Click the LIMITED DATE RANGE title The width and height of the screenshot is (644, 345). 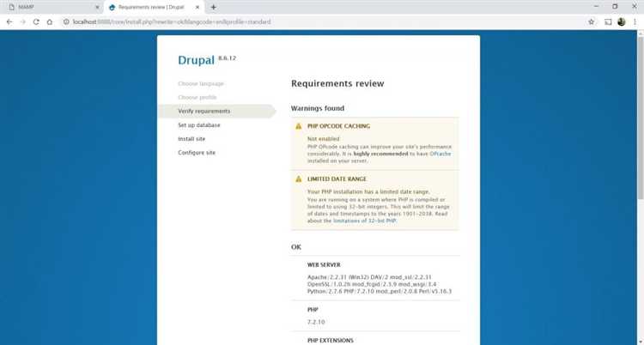click(x=337, y=179)
